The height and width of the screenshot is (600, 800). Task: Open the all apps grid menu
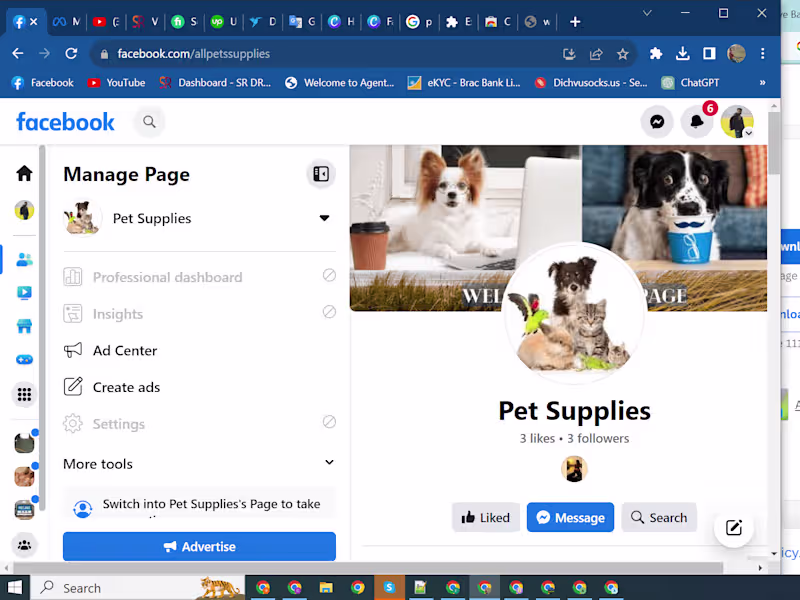tap(24, 394)
